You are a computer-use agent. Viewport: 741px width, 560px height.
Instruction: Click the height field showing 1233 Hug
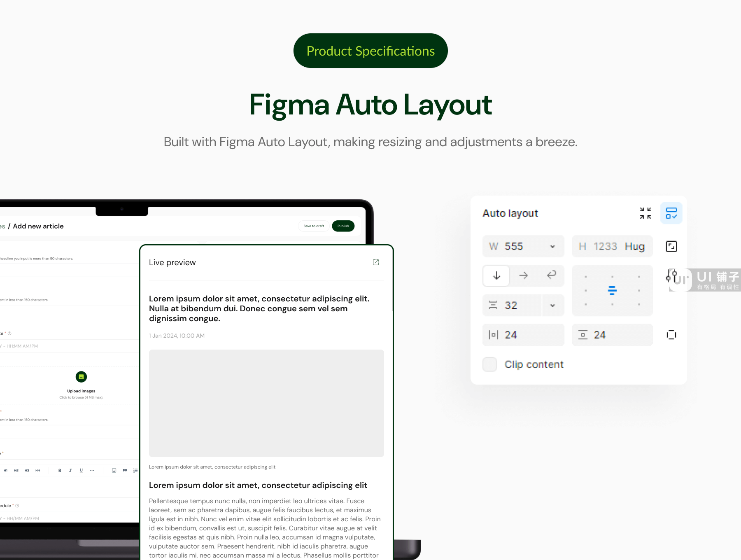coord(612,246)
